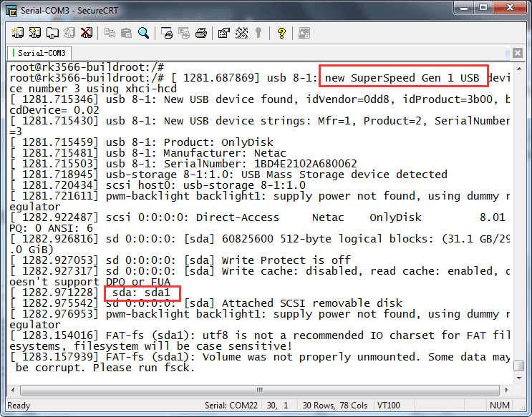Open Help with the yellow question mark icon

pyautogui.click(x=281, y=33)
